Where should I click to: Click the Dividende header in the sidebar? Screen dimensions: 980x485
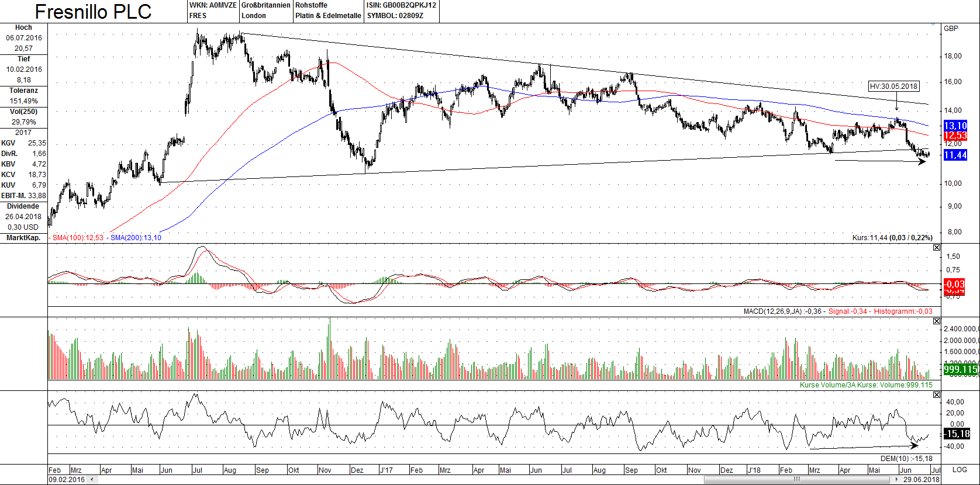[23, 206]
